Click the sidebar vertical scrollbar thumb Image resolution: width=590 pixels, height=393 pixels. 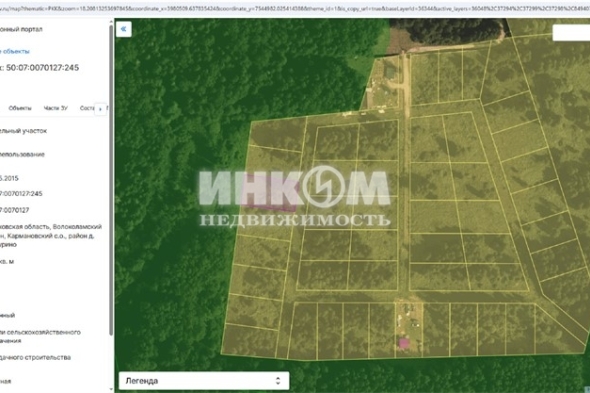tap(111, 181)
